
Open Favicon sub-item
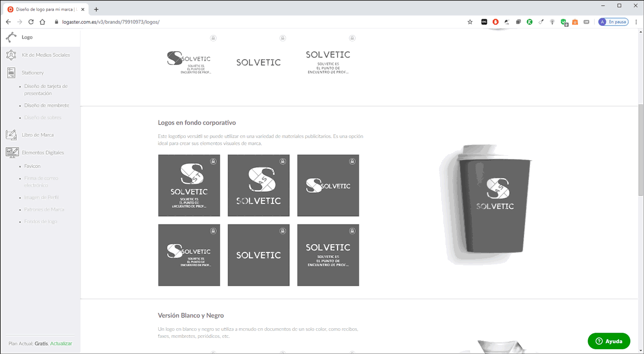point(32,166)
